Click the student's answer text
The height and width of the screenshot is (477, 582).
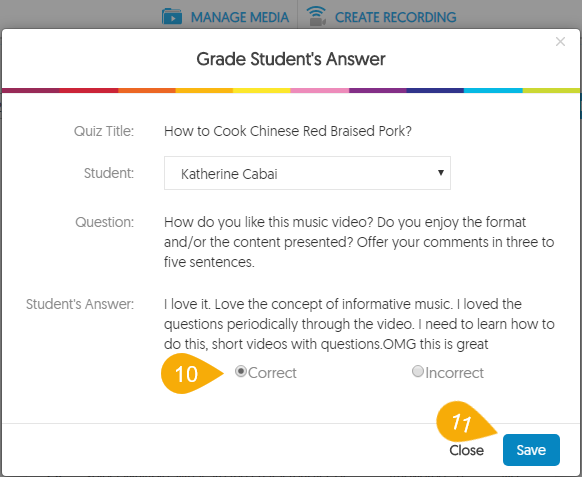click(359, 324)
